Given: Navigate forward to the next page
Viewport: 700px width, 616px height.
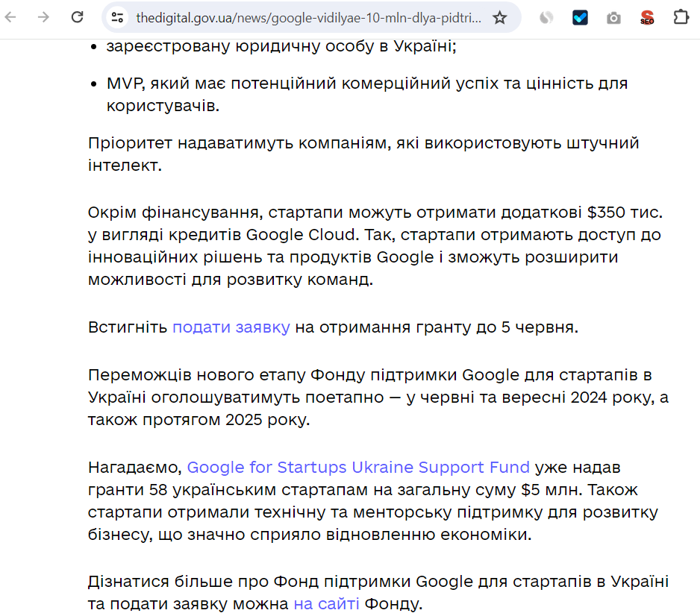Looking at the screenshot, I should (x=41, y=17).
